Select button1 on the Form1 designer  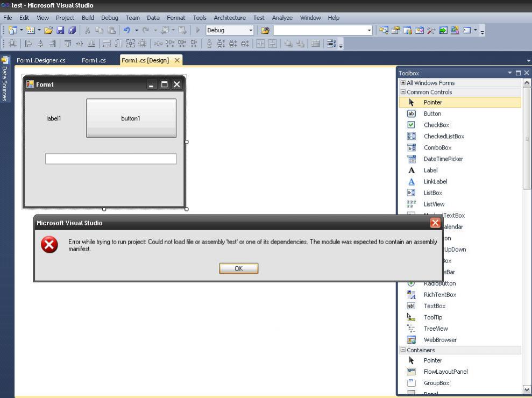pos(131,118)
